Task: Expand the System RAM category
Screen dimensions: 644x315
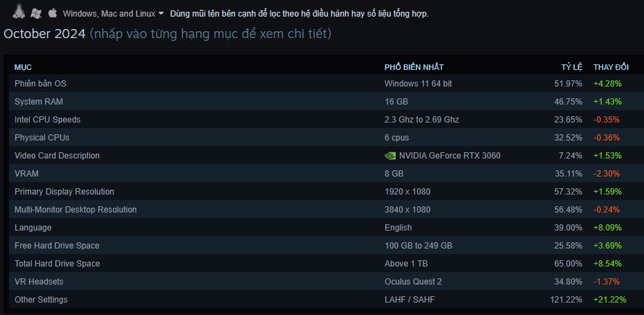Action: point(324,102)
